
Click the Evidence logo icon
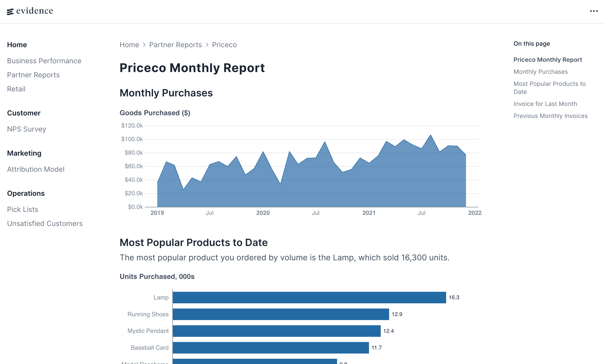click(10, 12)
